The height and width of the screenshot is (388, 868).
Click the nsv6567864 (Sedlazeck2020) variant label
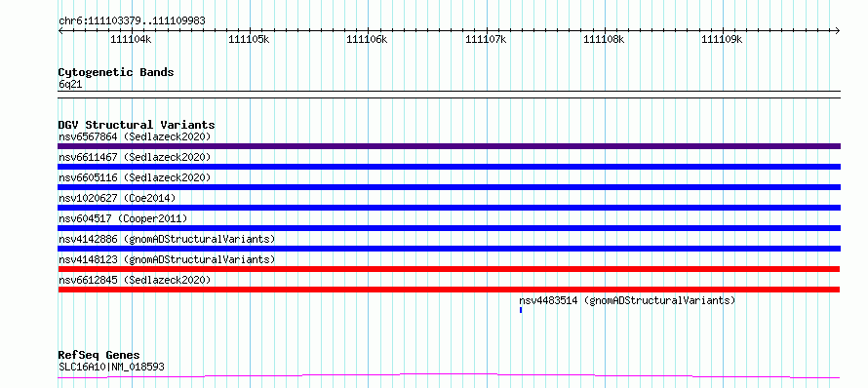click(135, 136)
